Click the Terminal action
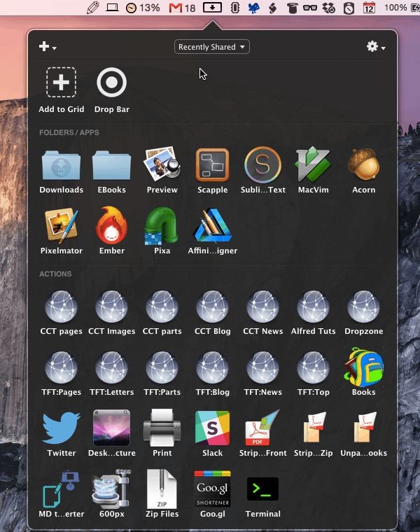Image resolution: width=420 pixels, height=532 pixels. tap(263, 489)
